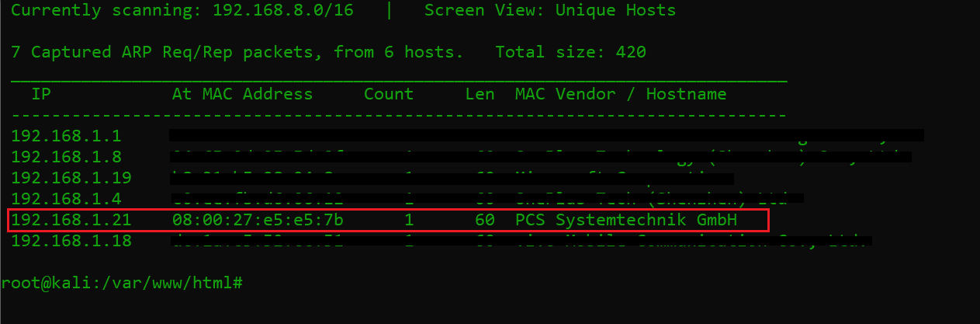This screenshot has height=324, width=980.
Task: Click the 'Screen View: Unique Hosts' label
Action: click(x=549, y=11)
